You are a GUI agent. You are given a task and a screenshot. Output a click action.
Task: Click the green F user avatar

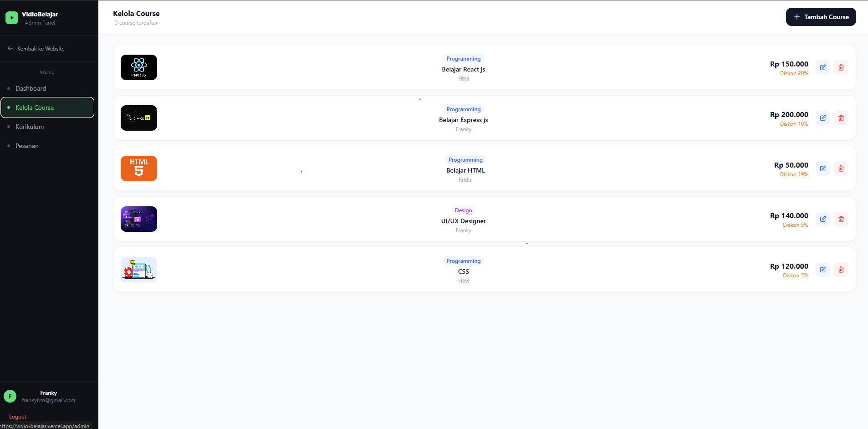(x=10, y=396)
